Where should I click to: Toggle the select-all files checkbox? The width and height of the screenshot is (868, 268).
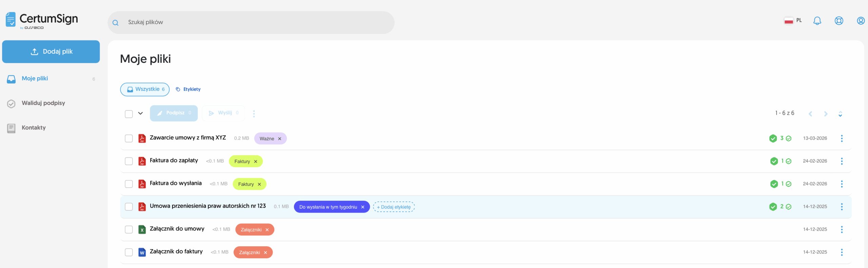pos(129,114)
